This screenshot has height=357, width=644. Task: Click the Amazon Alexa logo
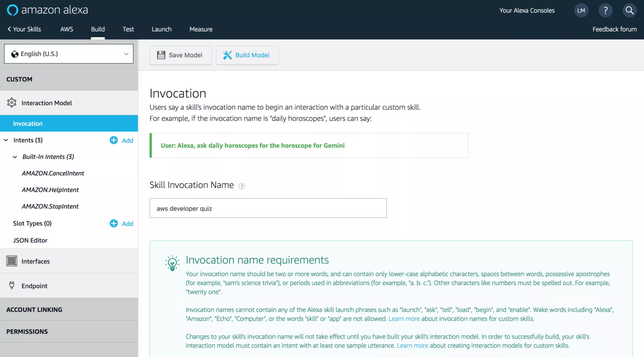47,10
